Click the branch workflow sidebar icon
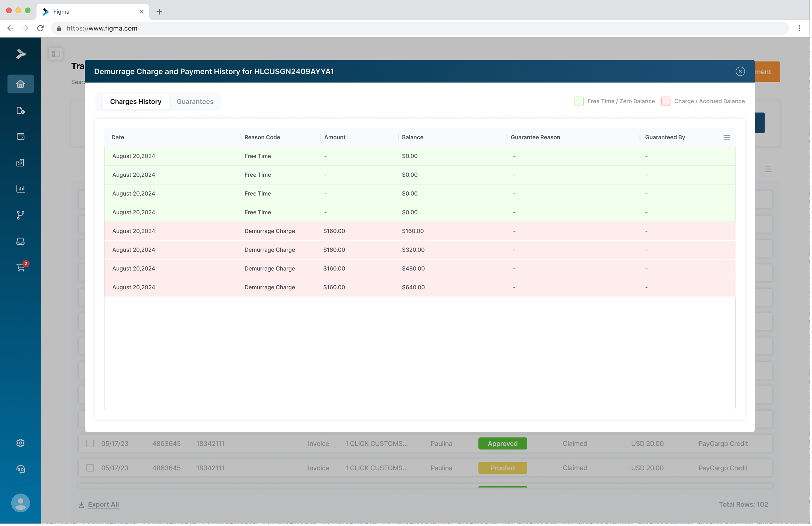The width and height of the screenshot is (812, 526). pos(20,215)
